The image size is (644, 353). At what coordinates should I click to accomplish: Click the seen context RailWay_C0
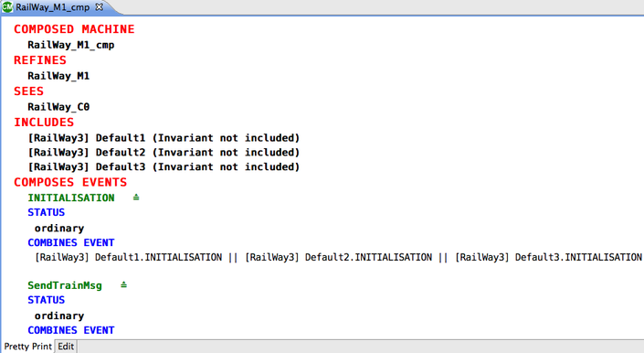pyautogui.click(x=58, y=107)
